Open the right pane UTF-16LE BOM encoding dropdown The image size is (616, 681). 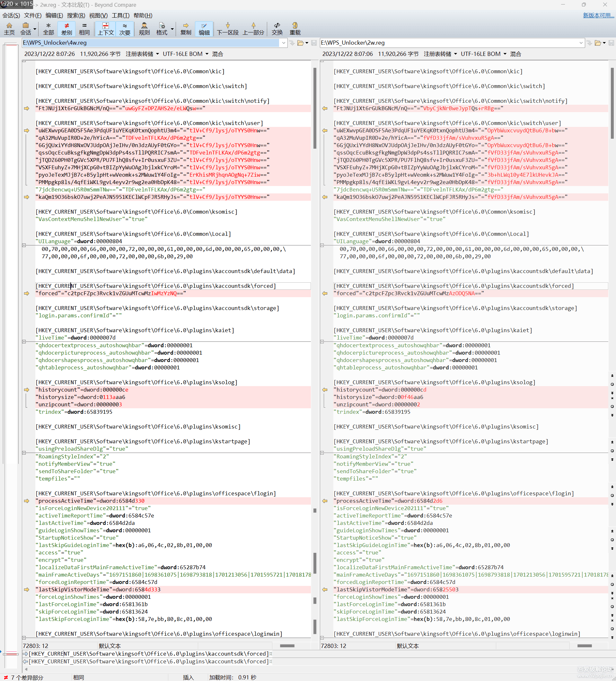(483, 54)
